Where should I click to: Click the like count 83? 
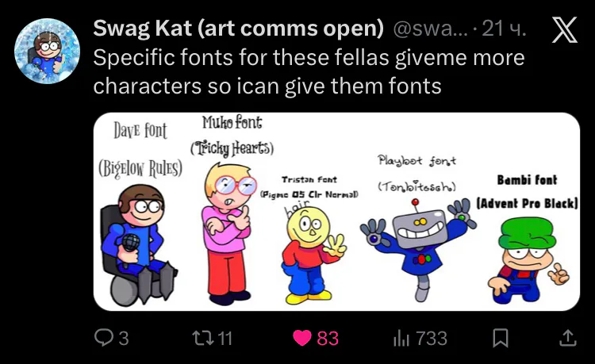point(328,338)
